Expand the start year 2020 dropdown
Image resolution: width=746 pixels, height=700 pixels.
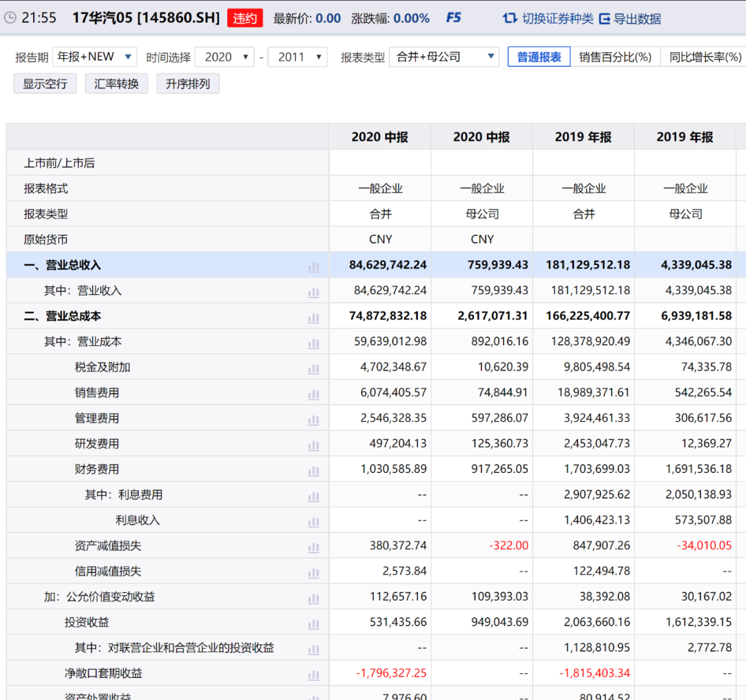pyautogui.click(x=224, y=57)
